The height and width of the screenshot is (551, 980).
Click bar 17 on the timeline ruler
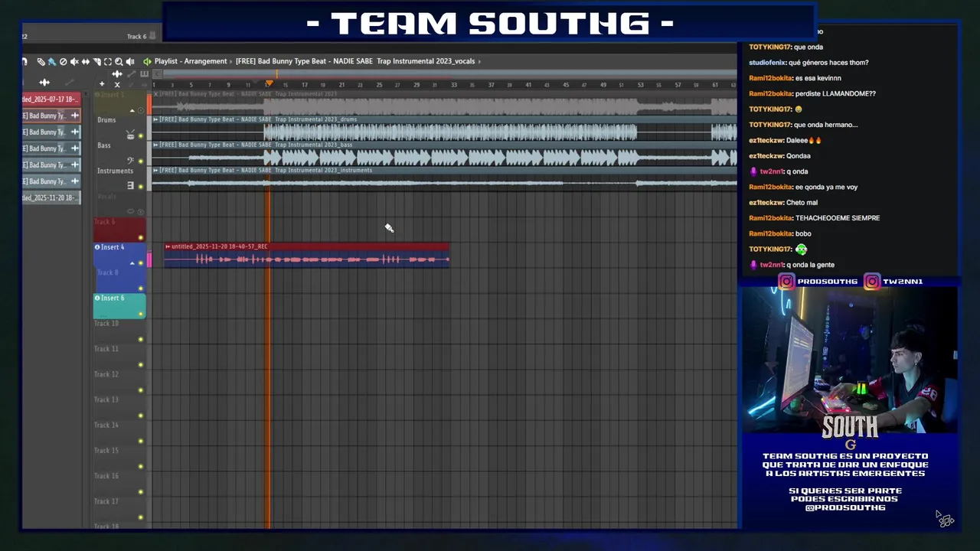coord(304,84)
